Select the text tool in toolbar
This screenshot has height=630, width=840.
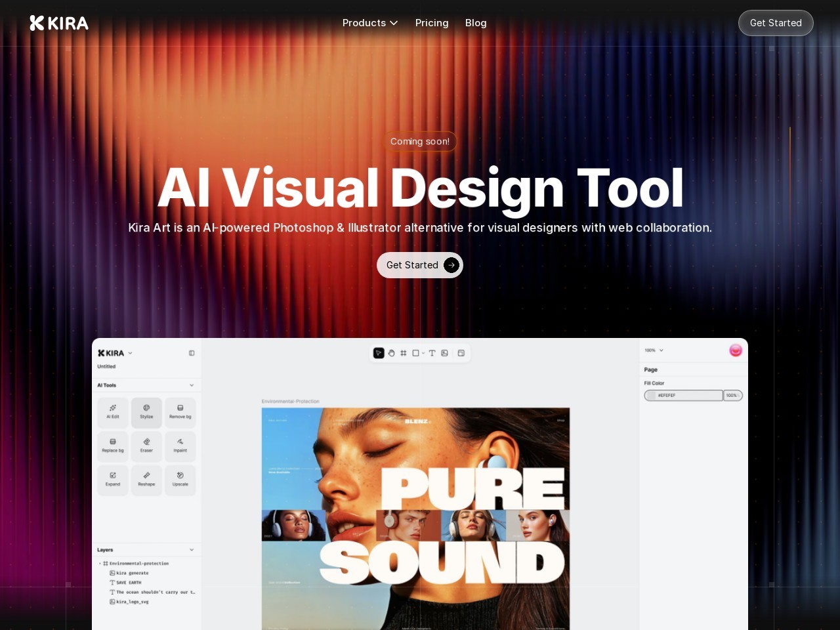pos(432,353)
